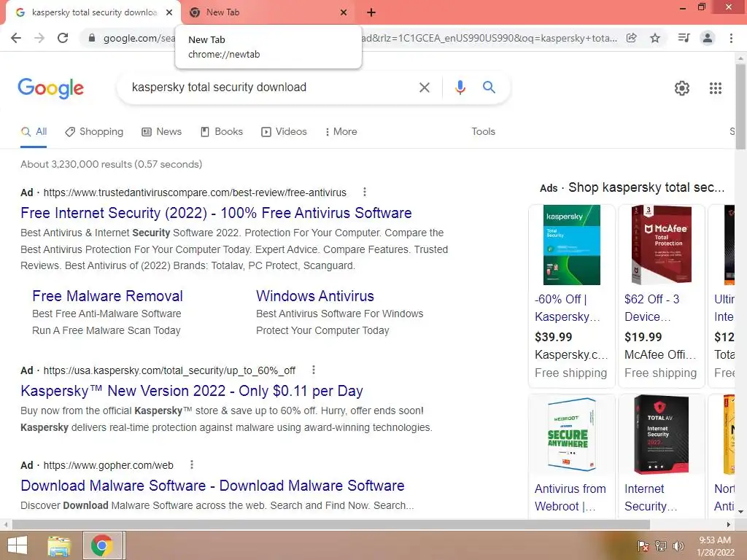
Task: Select the All results tab
Action: coord(34,132)
